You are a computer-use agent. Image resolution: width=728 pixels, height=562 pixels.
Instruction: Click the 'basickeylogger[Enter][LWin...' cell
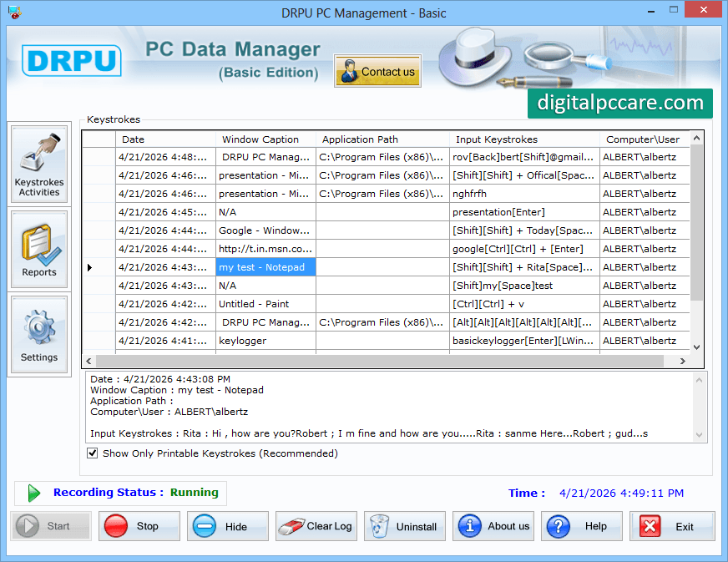click(x=524, y=341)
